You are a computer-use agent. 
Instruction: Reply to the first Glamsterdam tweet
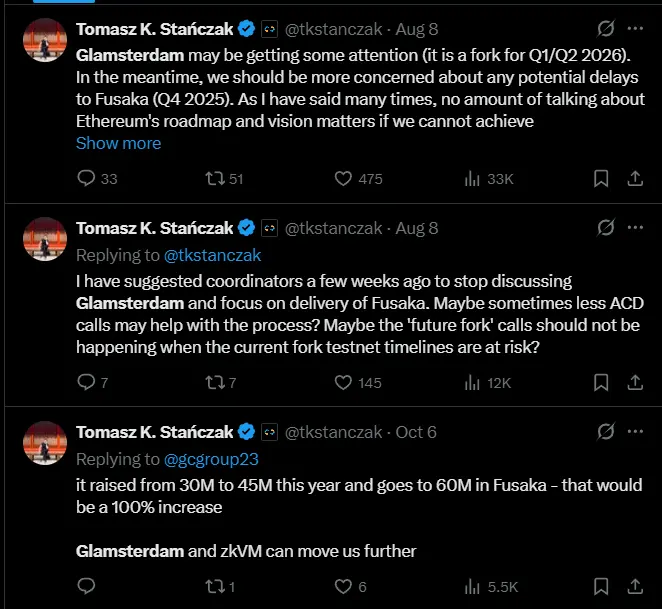coord(87,179)
